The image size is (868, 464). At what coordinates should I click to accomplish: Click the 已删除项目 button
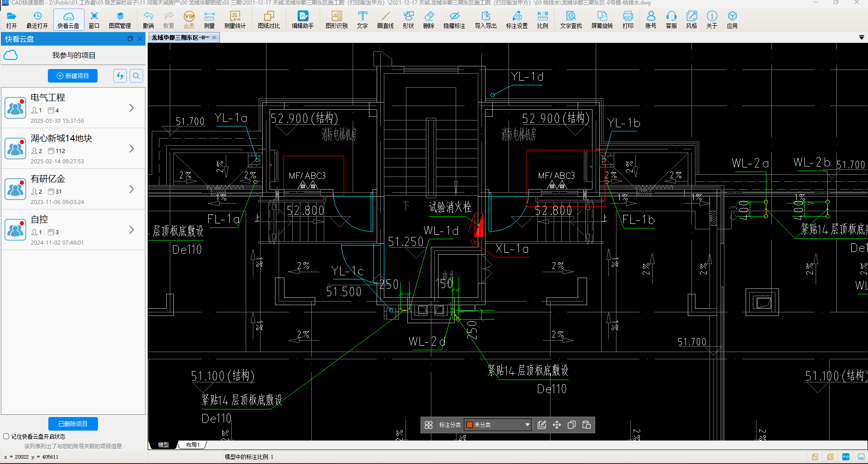pyautogui.click(x=73, y=424)
